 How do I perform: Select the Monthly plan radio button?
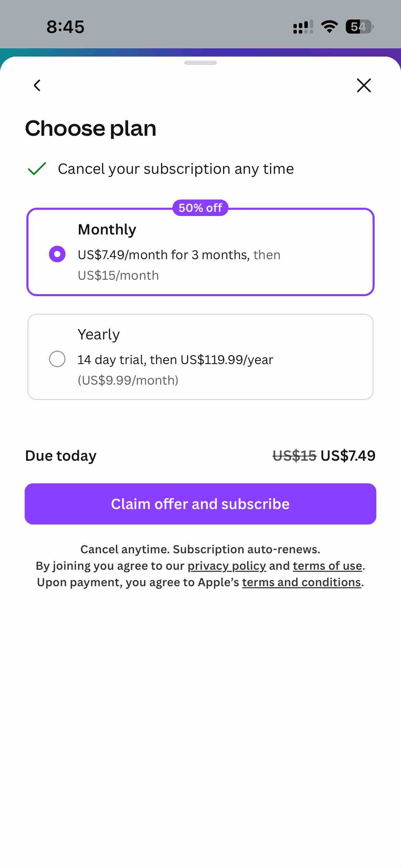point(57,254)
